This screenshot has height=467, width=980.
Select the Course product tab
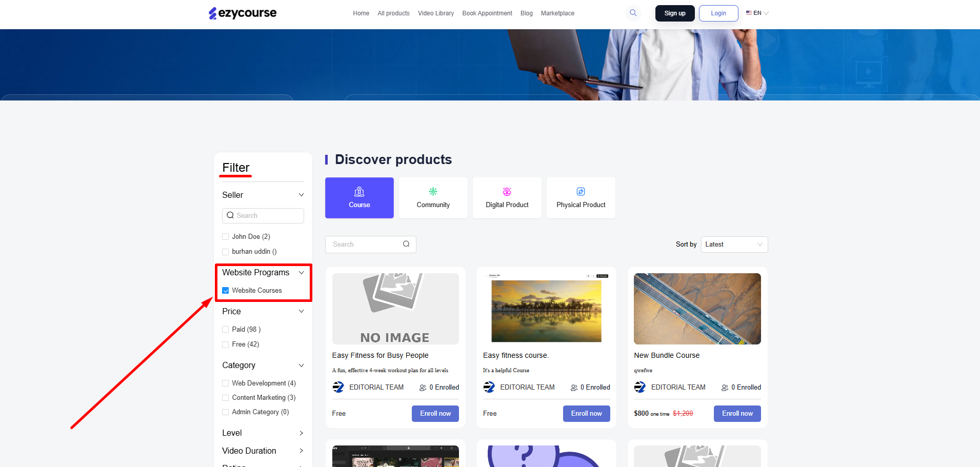pos(359,198)
